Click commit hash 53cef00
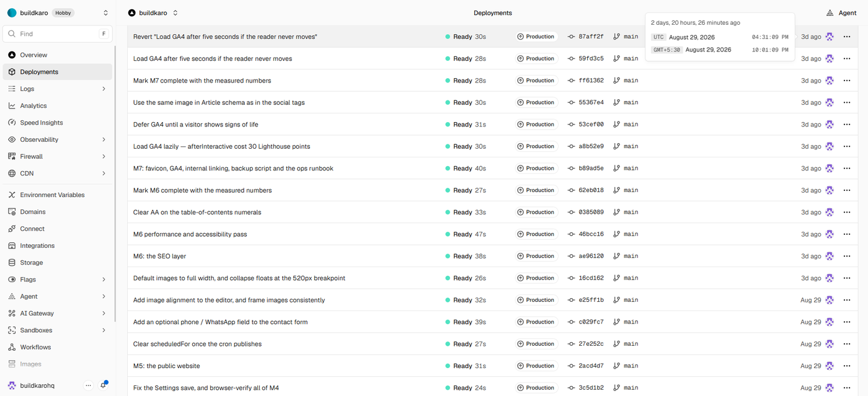The height and width of the screenshot is (396, 868). (591, 125)
